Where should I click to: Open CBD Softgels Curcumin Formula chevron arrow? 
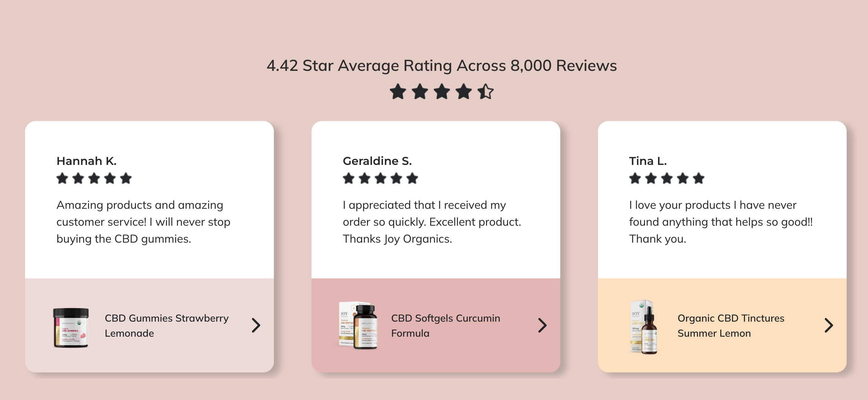542,325
